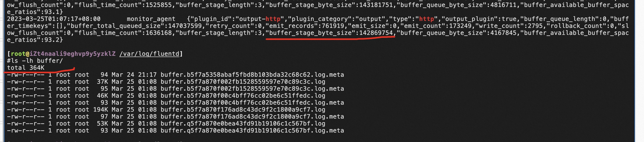Screen dimensions: 644x142
Task: Click the root username in the prompt
Action: tap(18, 54)
